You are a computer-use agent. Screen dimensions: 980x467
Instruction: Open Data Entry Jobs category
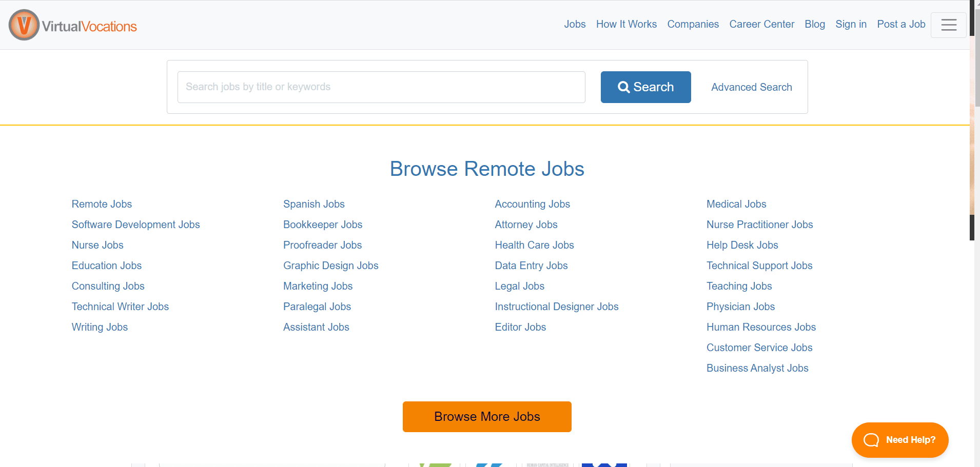531,266
